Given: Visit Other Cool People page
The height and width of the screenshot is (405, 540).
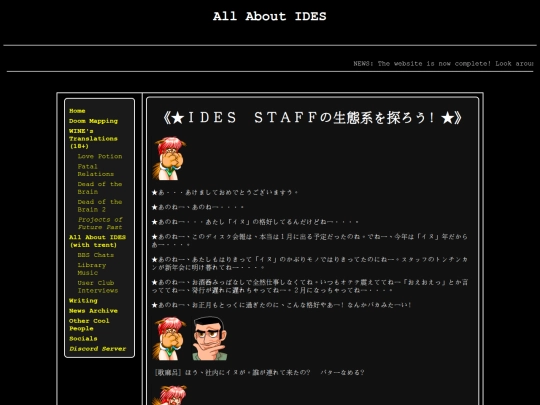Looking at the screenshot, I should click(89, 325).
